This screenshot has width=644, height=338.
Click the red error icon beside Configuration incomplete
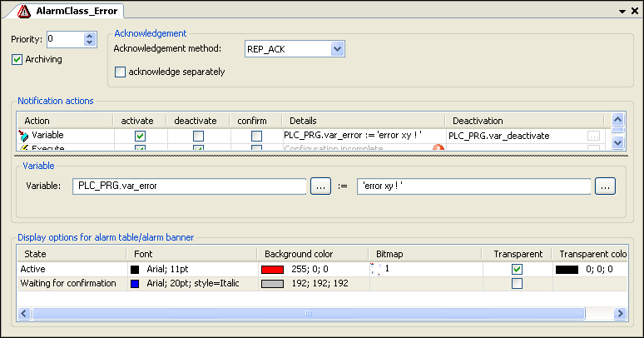click(438, 147)
